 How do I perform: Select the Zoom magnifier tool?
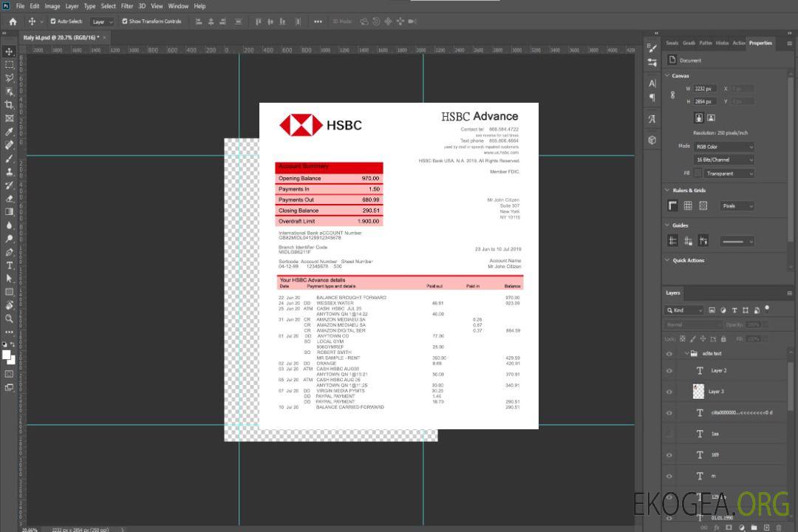pyautogui.click(x=9, y=318)
